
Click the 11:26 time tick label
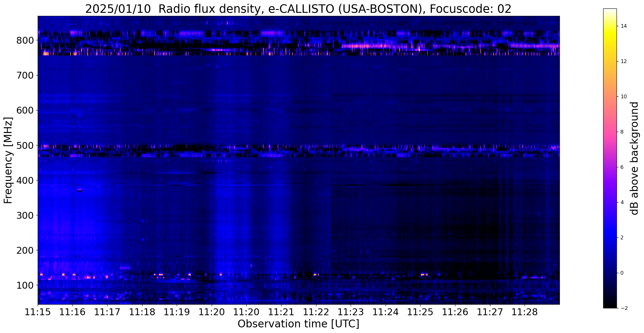tap(455, 312)
